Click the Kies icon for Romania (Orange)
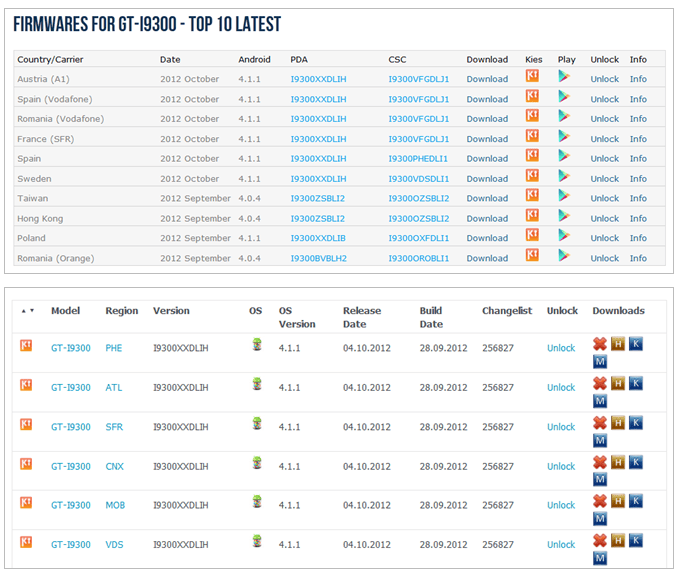Viewport: 690px width, 585px height. (x=532, y=254)
